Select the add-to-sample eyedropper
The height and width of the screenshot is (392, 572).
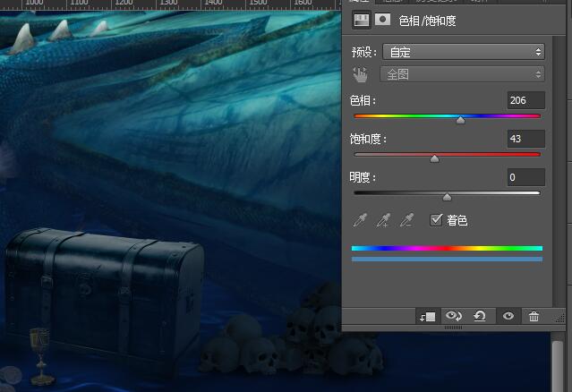click(x=383, y=220)
